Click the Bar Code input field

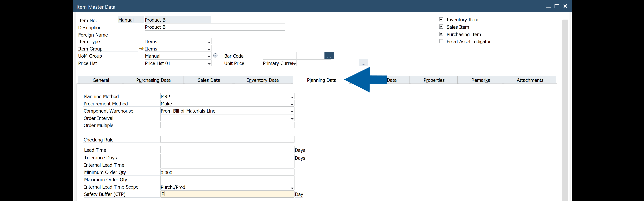(279, 56)
